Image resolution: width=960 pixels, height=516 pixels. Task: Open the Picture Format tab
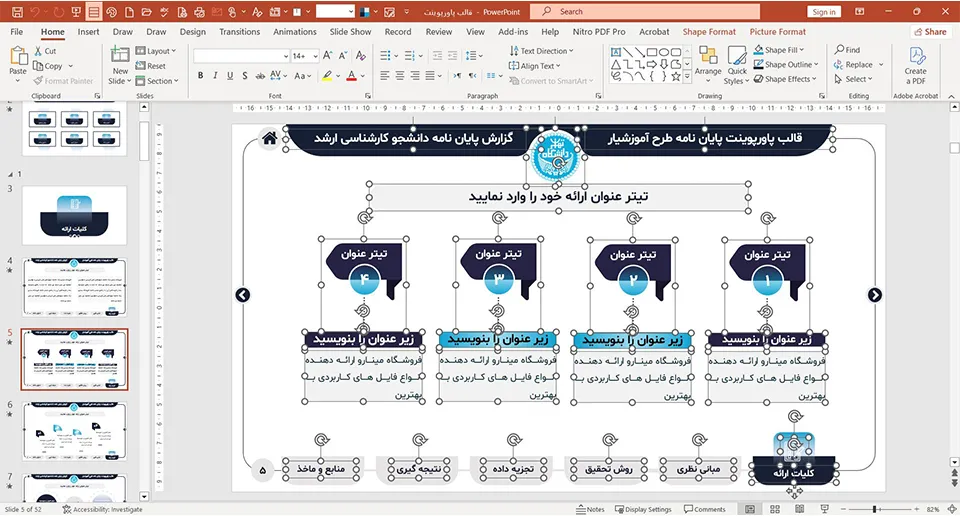(778, 32)
